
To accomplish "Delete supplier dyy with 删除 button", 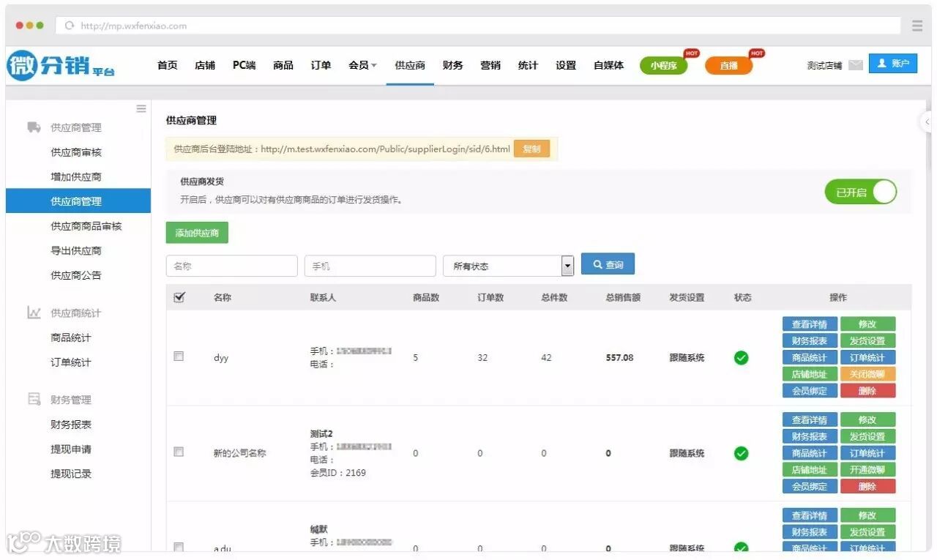I will (867, 391).
